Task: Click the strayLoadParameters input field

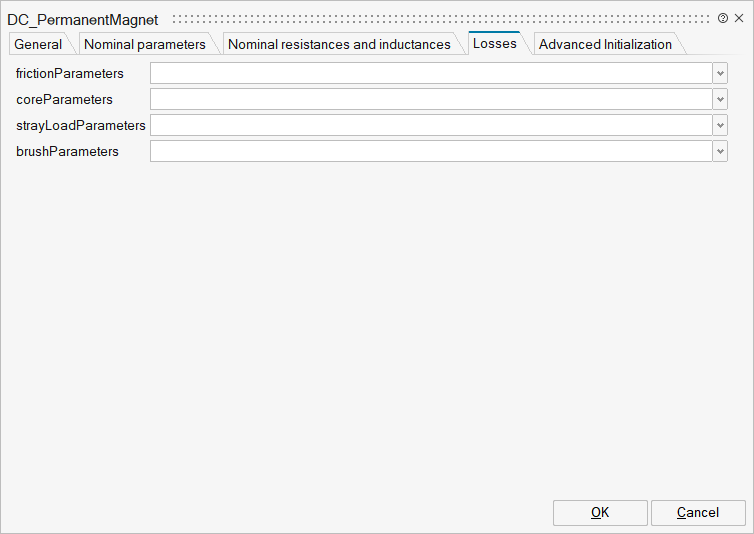Action: [x=430, y=125]
